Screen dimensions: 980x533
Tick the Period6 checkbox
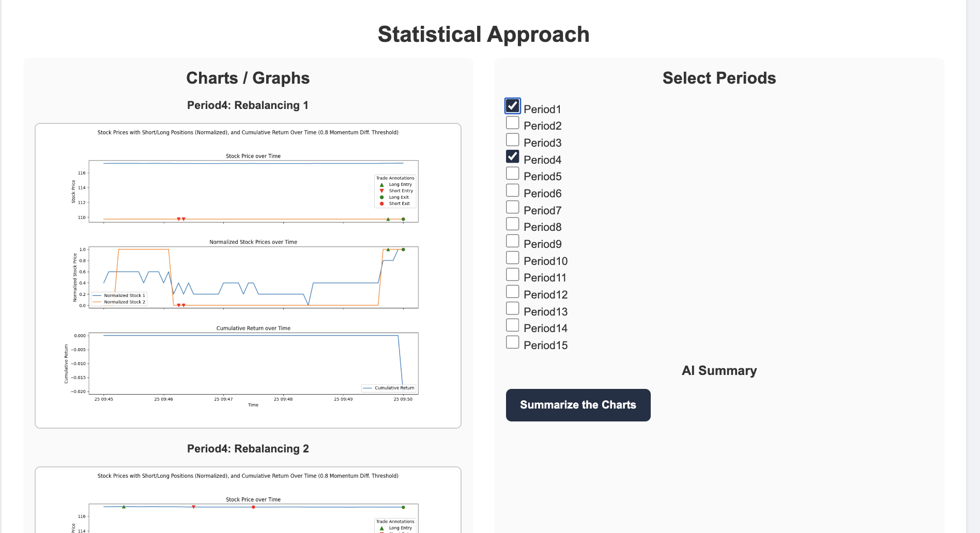coord(512,190)
